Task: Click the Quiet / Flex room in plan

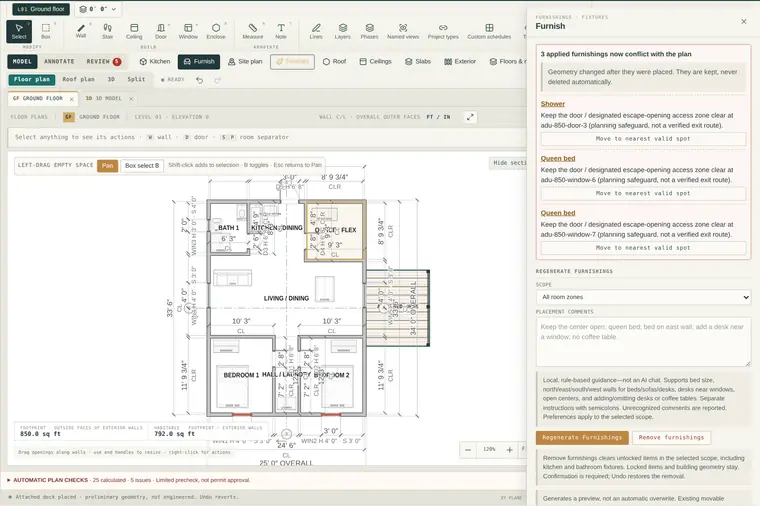Action: tap(335, 231)
